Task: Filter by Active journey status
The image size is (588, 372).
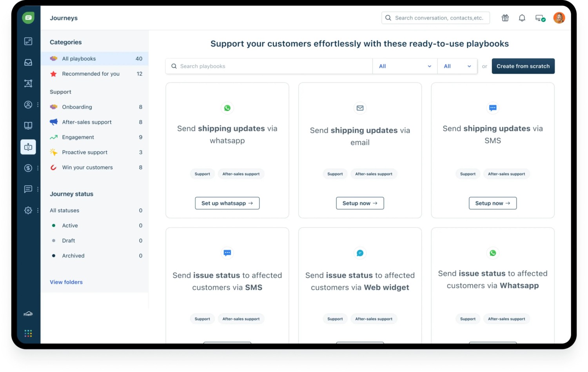Action: click(x=70, y=225)
